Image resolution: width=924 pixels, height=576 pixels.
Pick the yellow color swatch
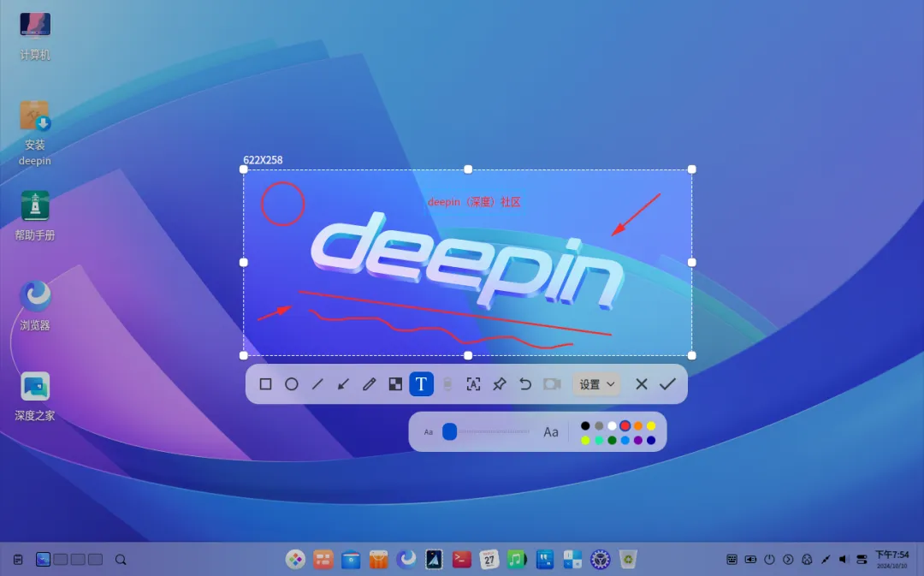tap(651, 425)
